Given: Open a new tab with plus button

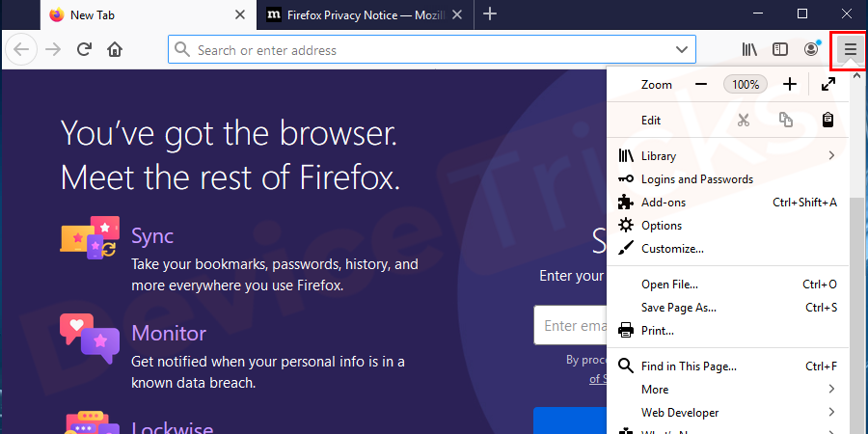Looking at the screenshot, I should click(x=490, y=14).
